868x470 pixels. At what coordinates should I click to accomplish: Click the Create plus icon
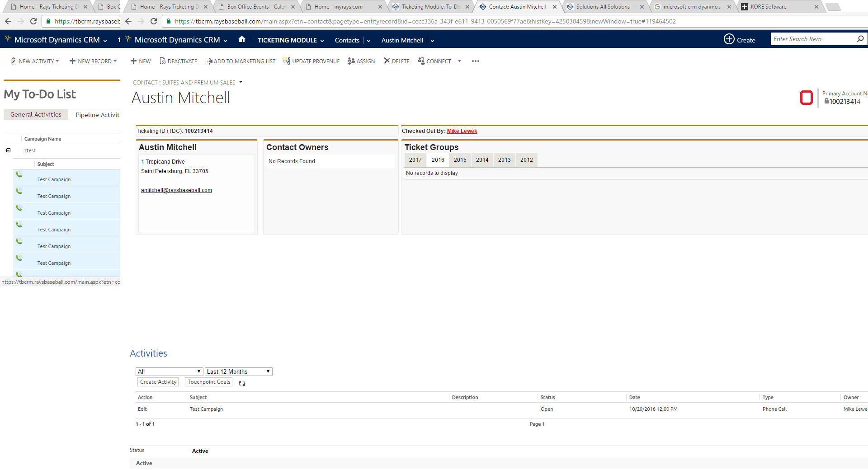pyautogui.click(x=729, y=39)
